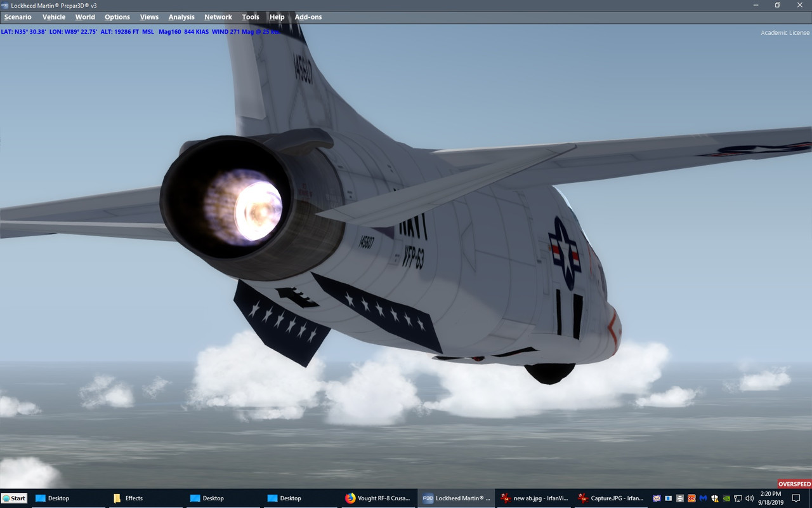Click the 844 KIAS airspeed readout
The width and height of the screenshot is (812, 508).
pos(197,31)
